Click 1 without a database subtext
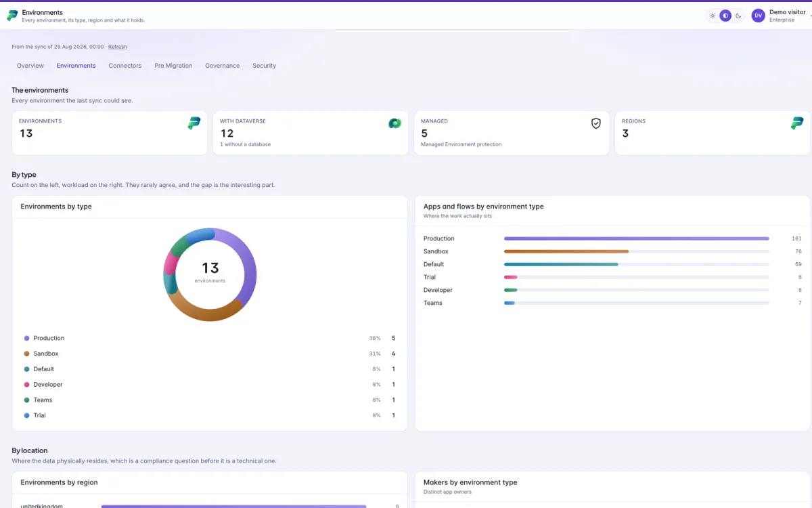The height and width of the screenshot is (508, 812). click(246, 144)
